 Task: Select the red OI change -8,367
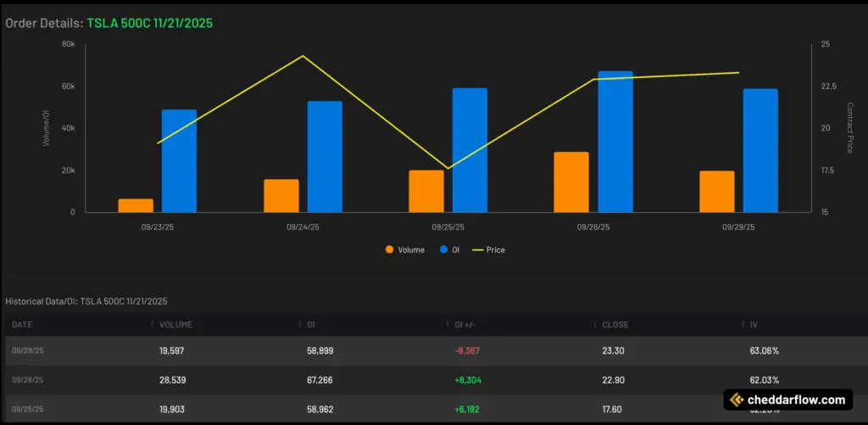[x=467, y=350]
